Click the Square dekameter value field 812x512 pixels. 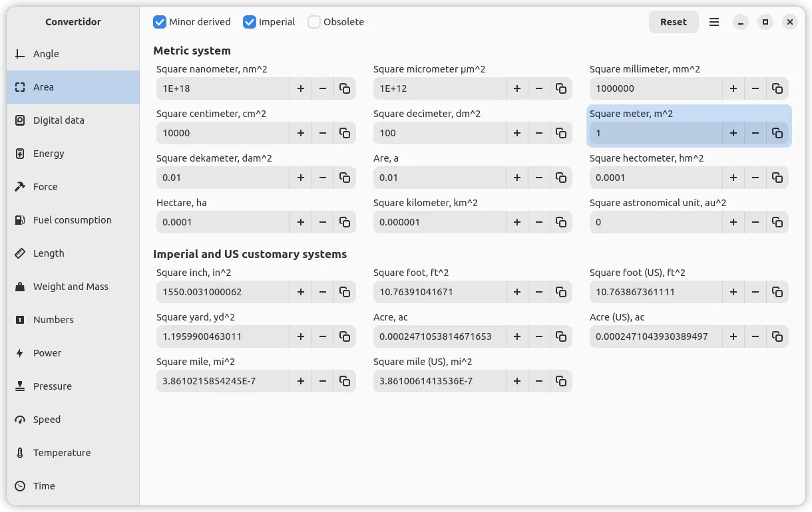pyautogui.click(x=223, y=178)
